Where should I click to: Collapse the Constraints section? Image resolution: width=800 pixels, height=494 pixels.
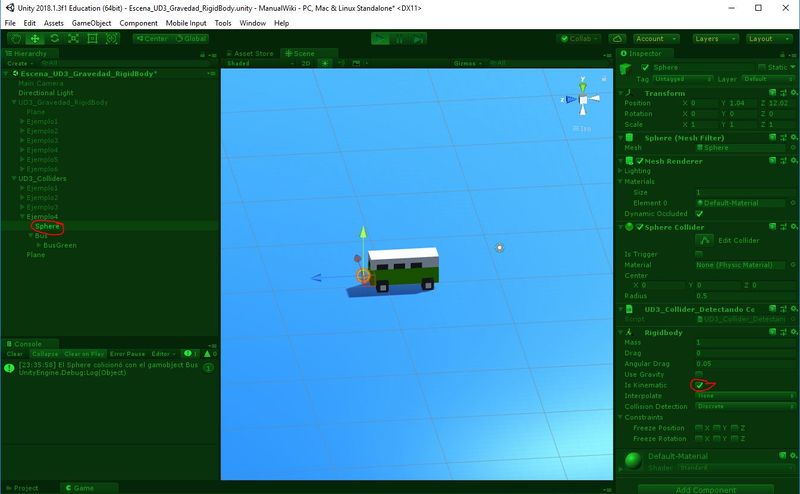(620, 417)
